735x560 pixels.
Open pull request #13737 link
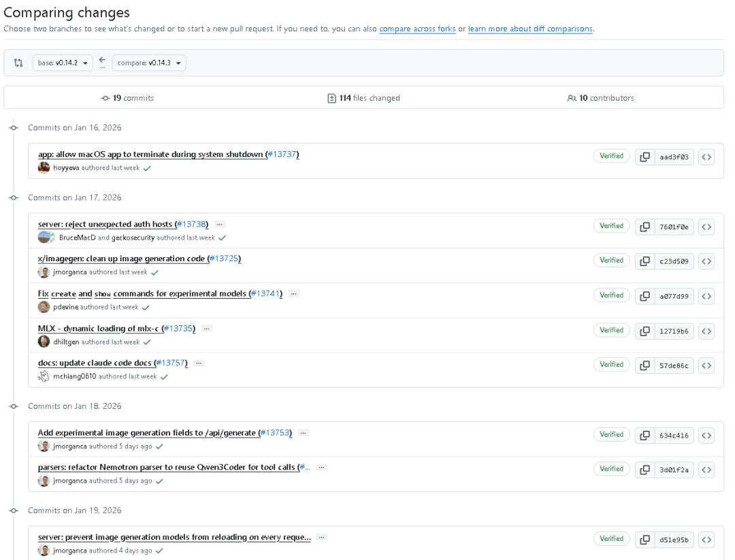tap(282, 154)
